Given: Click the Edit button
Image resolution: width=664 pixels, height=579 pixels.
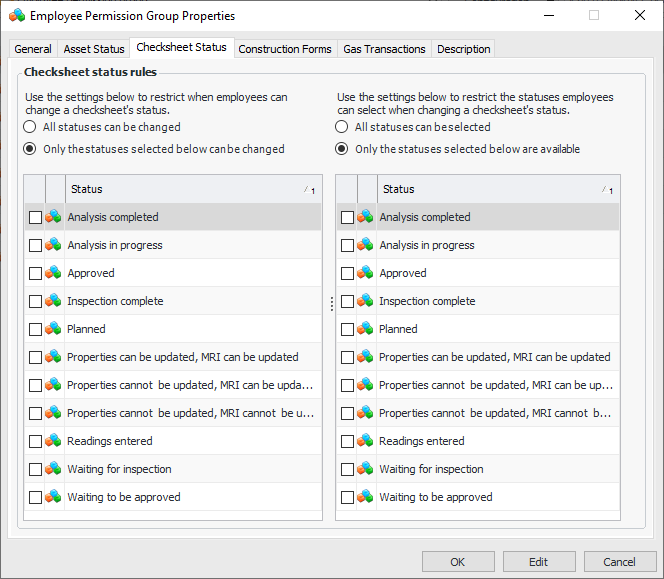Looking at the screenshot, I should tap(539, 562).
